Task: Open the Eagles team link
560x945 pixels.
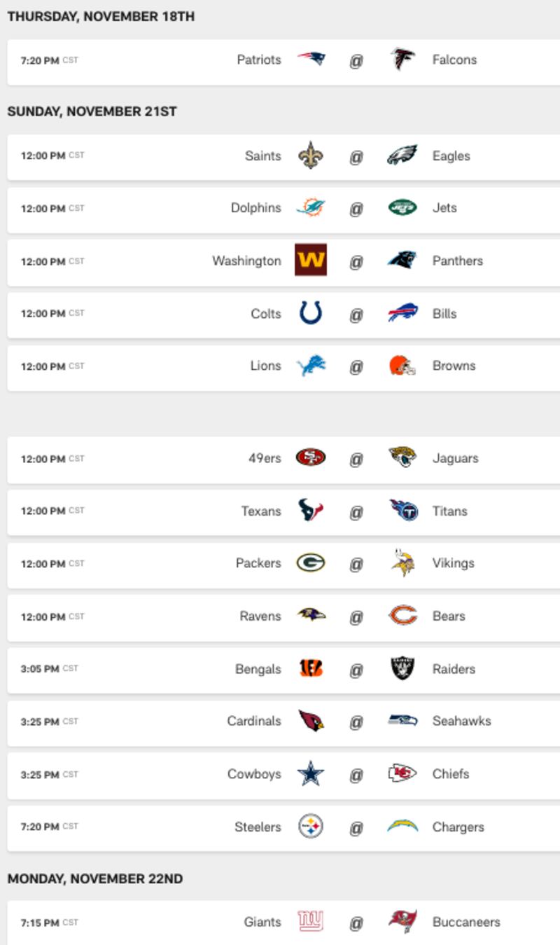Action: tap(451, 156)
